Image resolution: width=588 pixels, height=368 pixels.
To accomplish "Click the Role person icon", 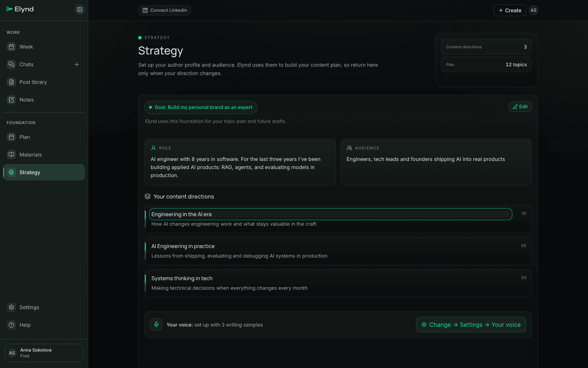I will click(153, 148).
